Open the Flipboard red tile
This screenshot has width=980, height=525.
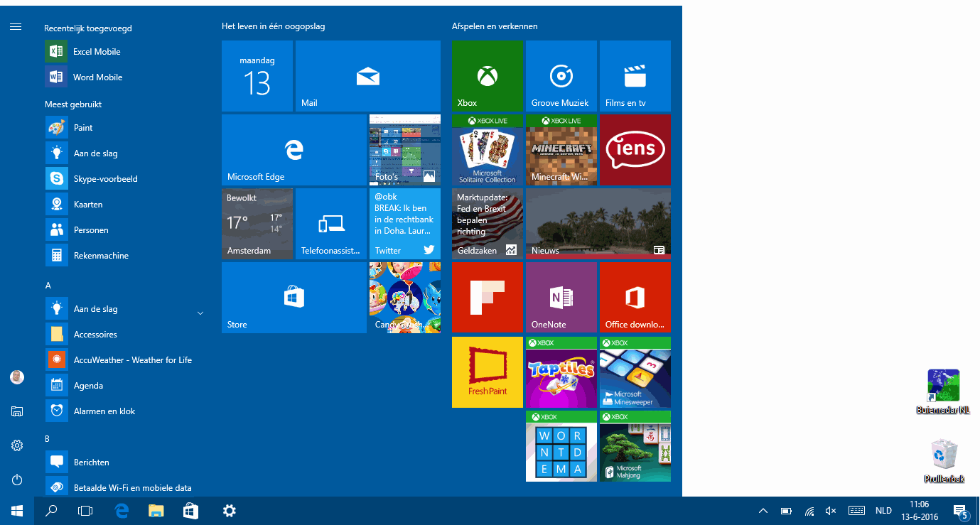[488, 298]
